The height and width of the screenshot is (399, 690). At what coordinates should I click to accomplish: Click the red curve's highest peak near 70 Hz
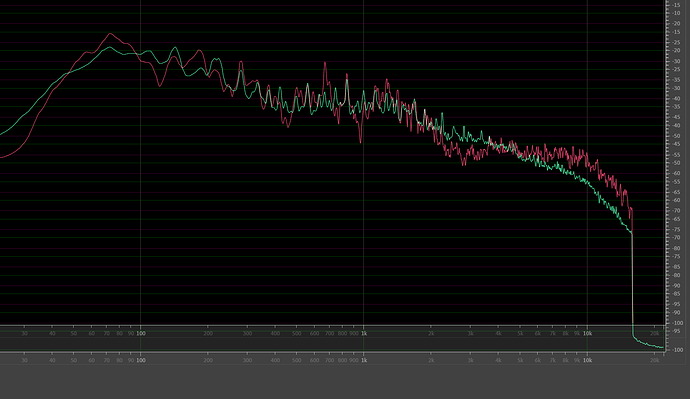(x=110, y=33)
